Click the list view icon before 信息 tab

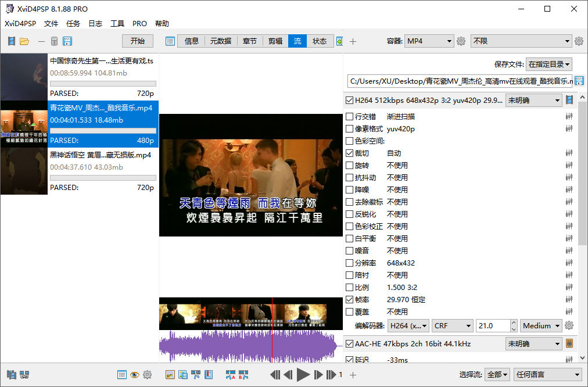[x=170, y=41]
